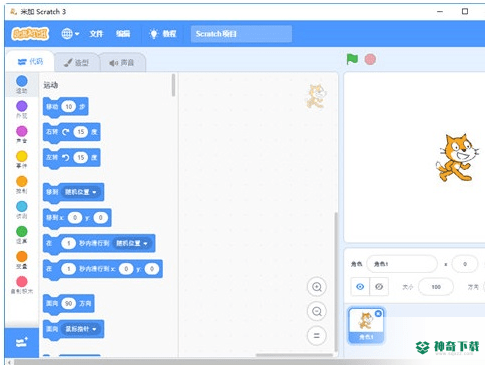Screen dimensions: 489x365
Task: Select the 角色1 sprite thumbnail
Action: 366,325
